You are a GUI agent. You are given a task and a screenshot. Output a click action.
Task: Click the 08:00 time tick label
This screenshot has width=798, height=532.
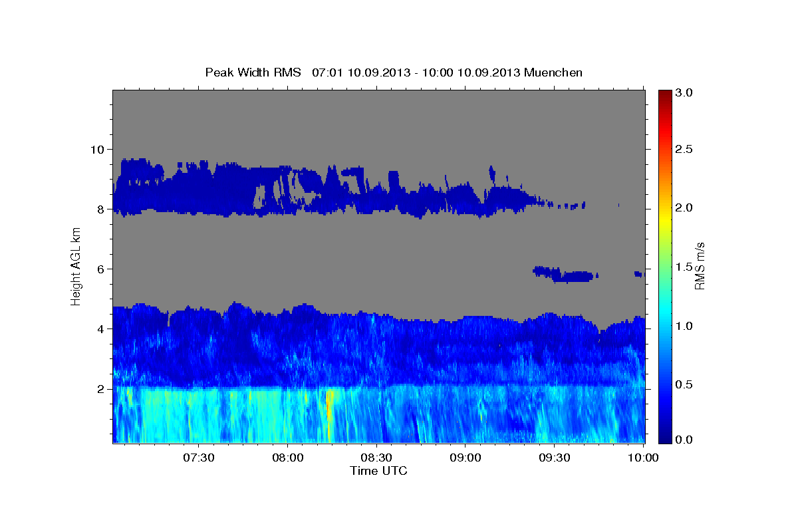coord(288,458)
